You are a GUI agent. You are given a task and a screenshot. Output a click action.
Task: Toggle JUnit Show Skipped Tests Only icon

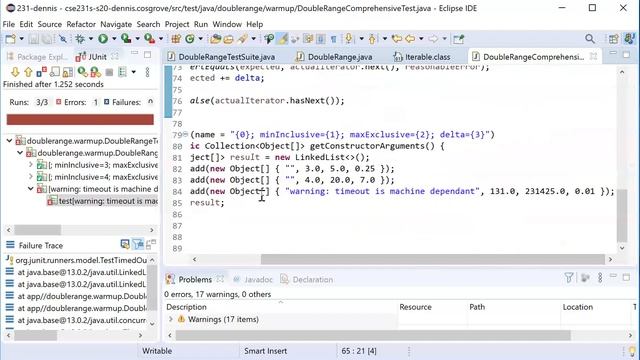[55, 72]
